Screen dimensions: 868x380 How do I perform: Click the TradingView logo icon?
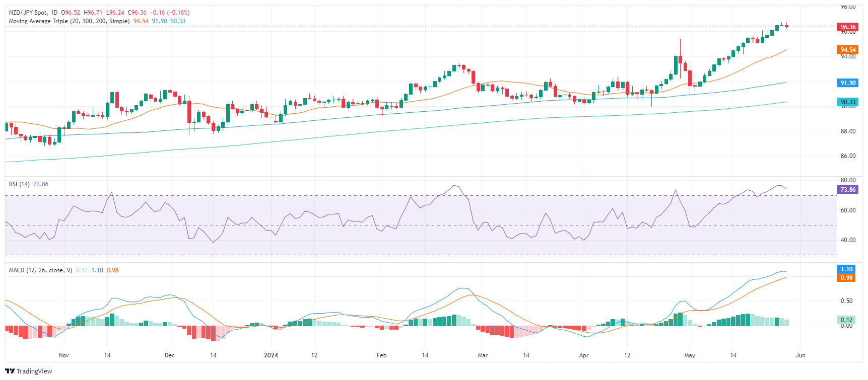pos(10,371)
